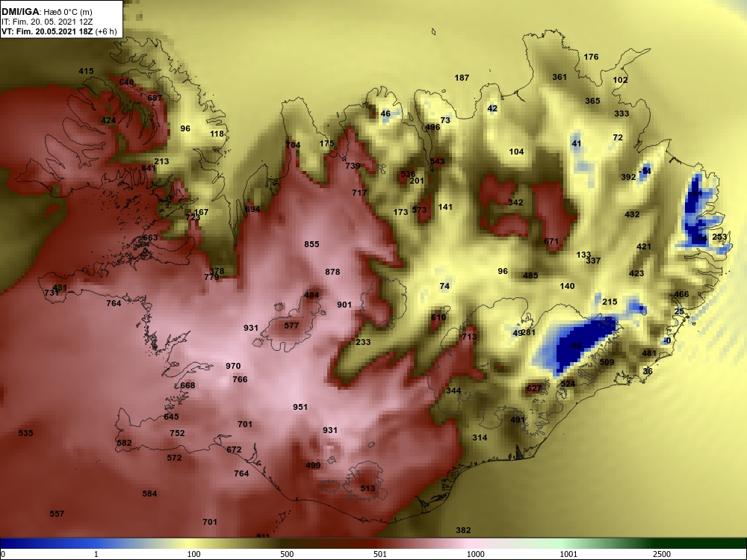Click the value 577 inside the glacier outline
The height and width of the screenshot is (560, 747).
[x=291, y=326]
